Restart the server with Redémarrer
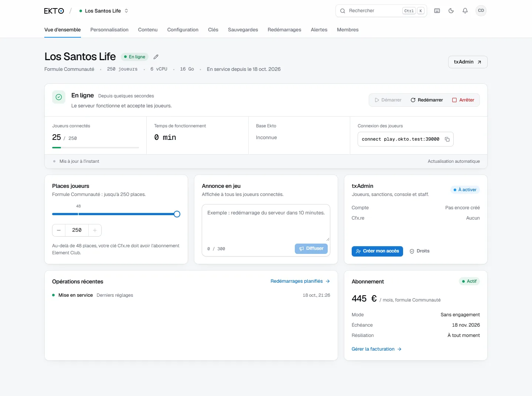Image resolution: width=532 pixels, height=396 pixels. tap(427, 100)
